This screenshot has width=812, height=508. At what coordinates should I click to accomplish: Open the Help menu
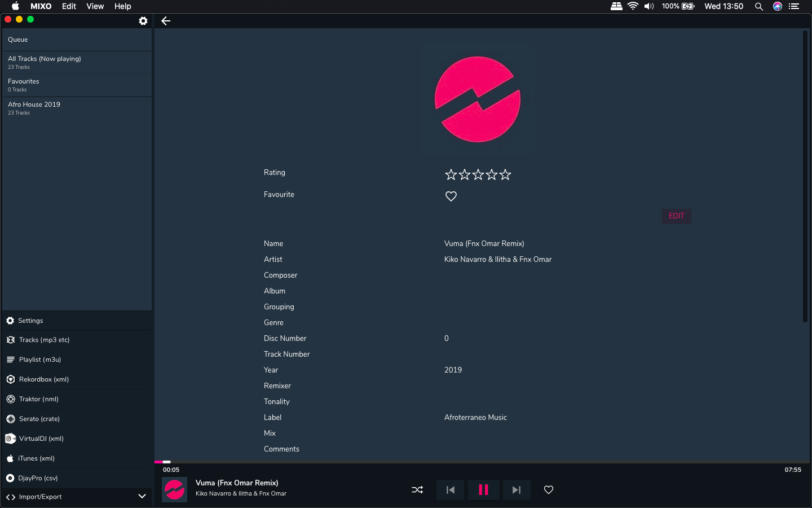(x=122, y=6)
